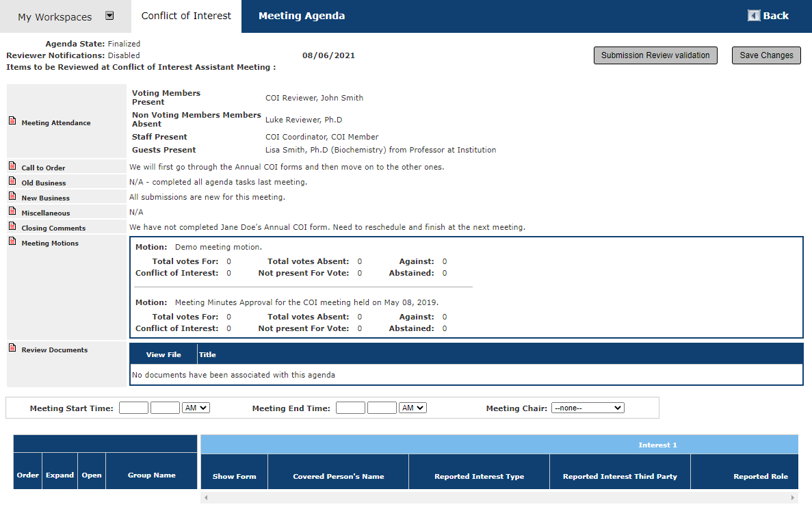
Task: Click the New Business document icon
Action: click(12, 196)
